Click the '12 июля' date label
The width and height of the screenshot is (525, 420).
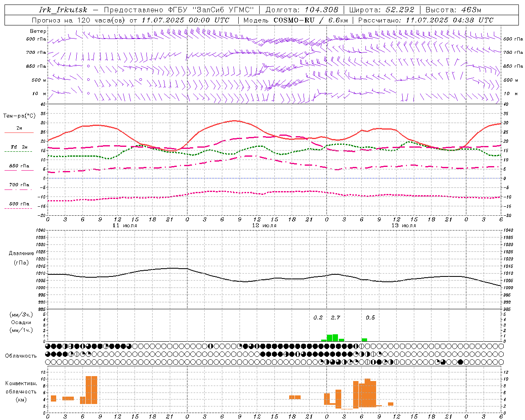(x=264, y=226)
